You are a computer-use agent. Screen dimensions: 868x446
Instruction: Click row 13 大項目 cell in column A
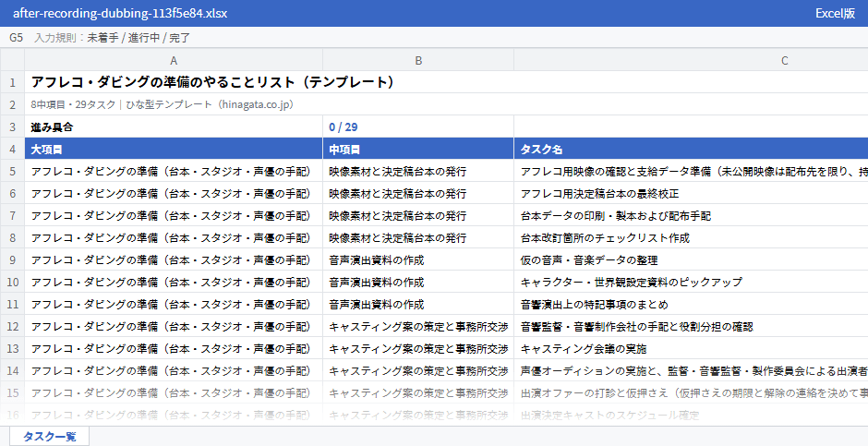click(x=174, y=349)
